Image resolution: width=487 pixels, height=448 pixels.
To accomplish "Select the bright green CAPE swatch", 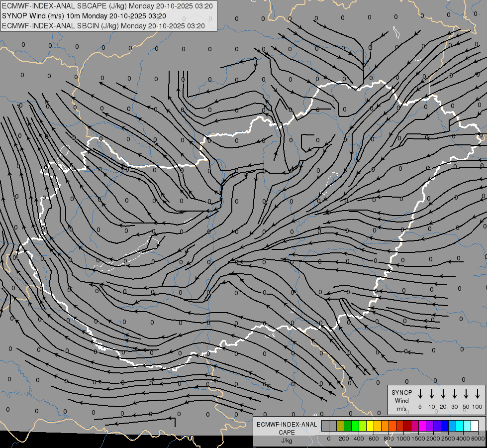I will click(x=355, y=426).
